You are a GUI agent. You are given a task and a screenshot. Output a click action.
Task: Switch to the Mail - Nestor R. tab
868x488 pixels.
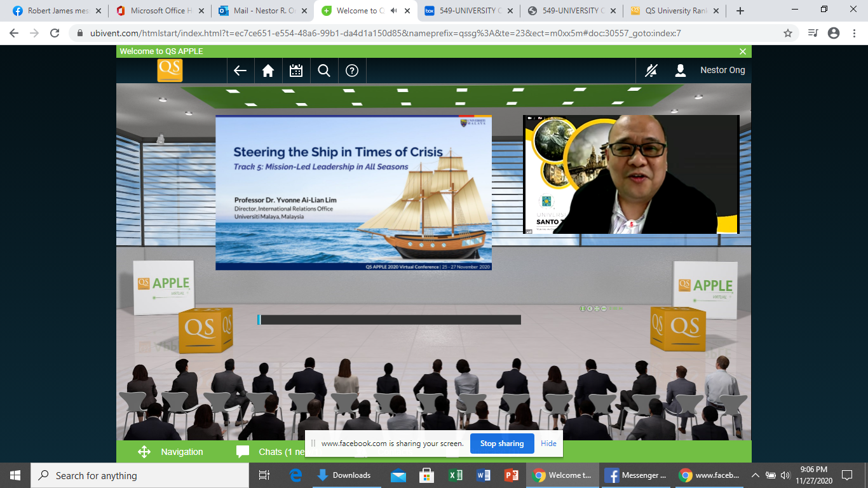click(261, 11)
